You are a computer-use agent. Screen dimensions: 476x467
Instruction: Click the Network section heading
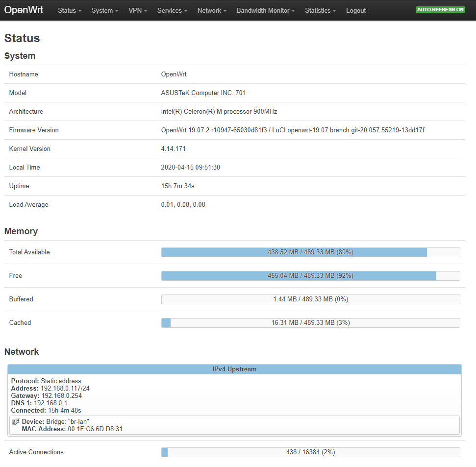point(22,352)
